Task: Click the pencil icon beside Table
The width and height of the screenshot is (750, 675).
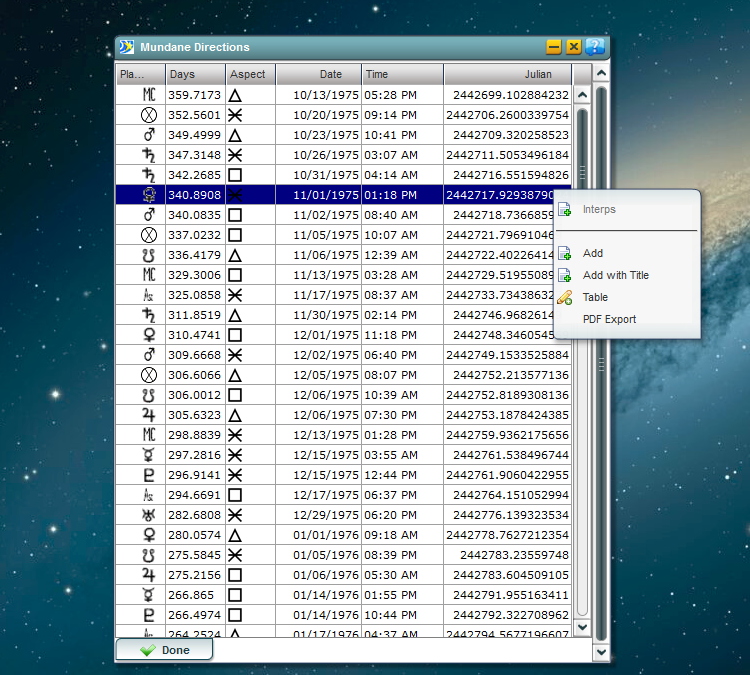Action: 564,297
